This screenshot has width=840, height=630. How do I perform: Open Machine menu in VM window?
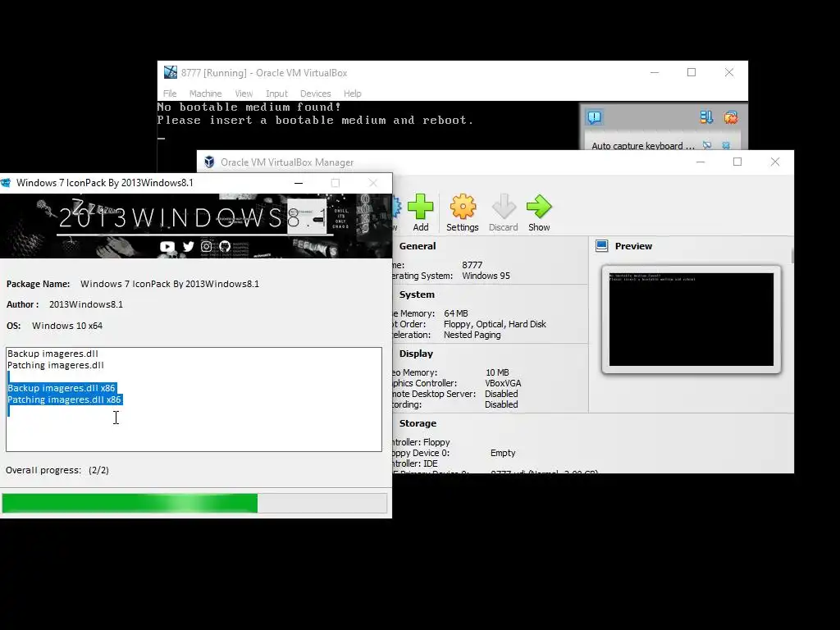205,94
